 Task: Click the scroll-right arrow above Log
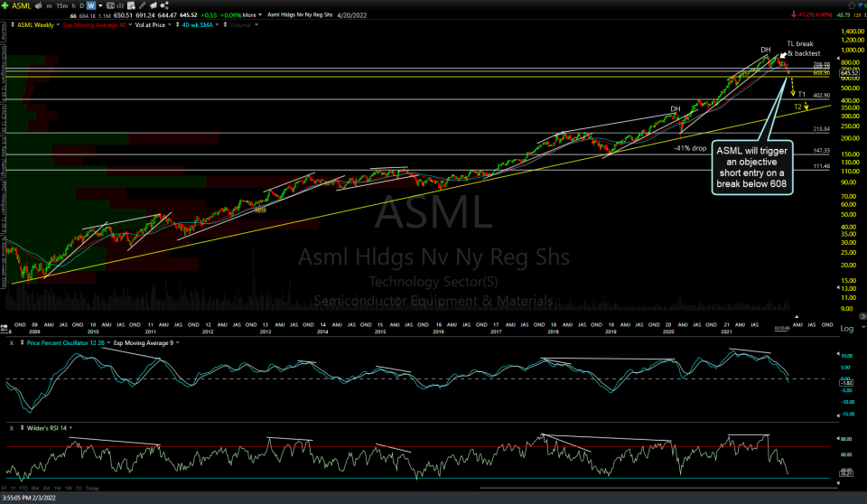point(862,316)
